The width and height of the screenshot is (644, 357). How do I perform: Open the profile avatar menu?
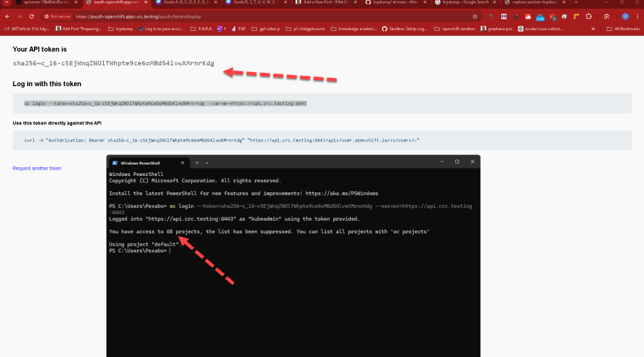point(625,16)
